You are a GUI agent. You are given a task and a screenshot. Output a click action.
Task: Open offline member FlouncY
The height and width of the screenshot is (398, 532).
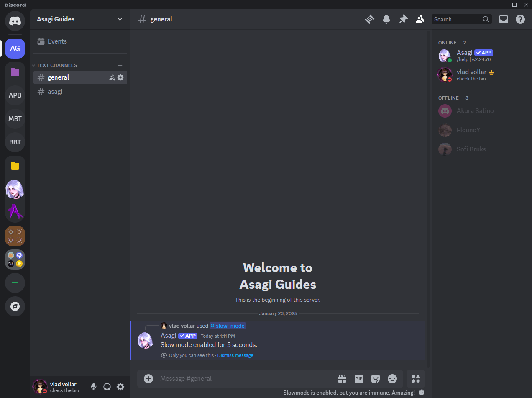tap(480, 130)
